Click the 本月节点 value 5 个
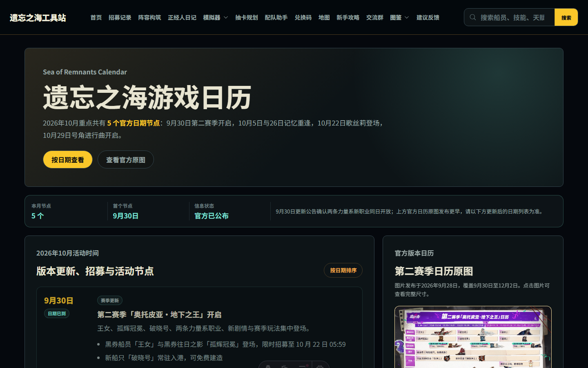This screenshot has height=368, width=588. pos(38,216)
